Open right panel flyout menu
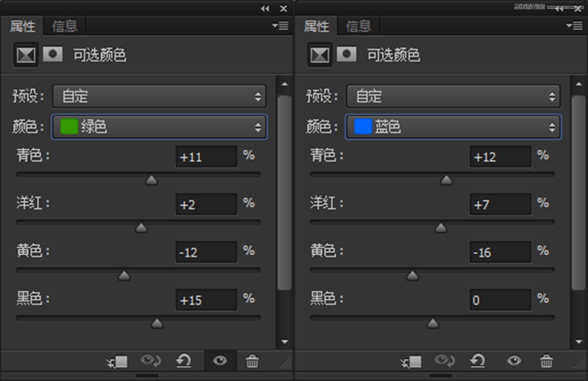588x381 pixels. (x=575, y=26)
